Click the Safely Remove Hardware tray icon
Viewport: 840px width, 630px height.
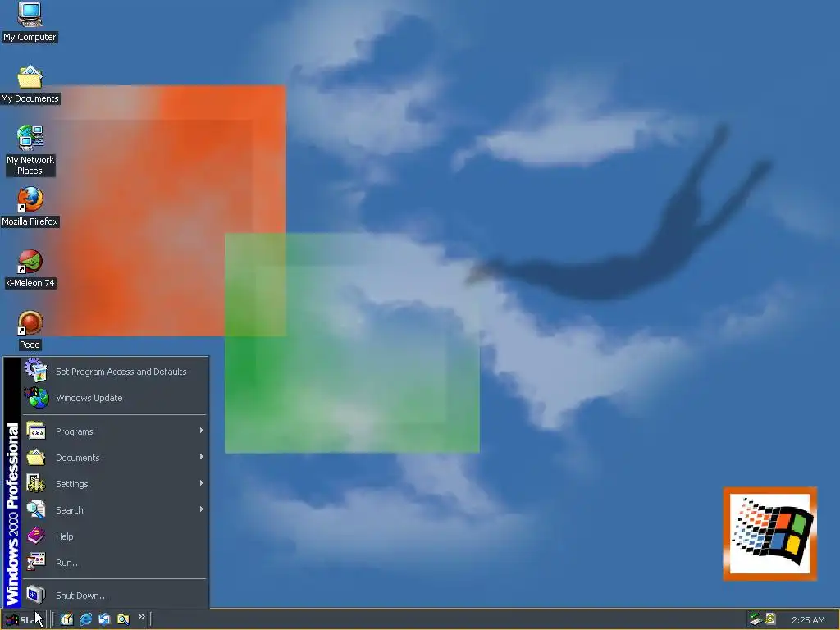pyautogui.click(x=756, y=619)
